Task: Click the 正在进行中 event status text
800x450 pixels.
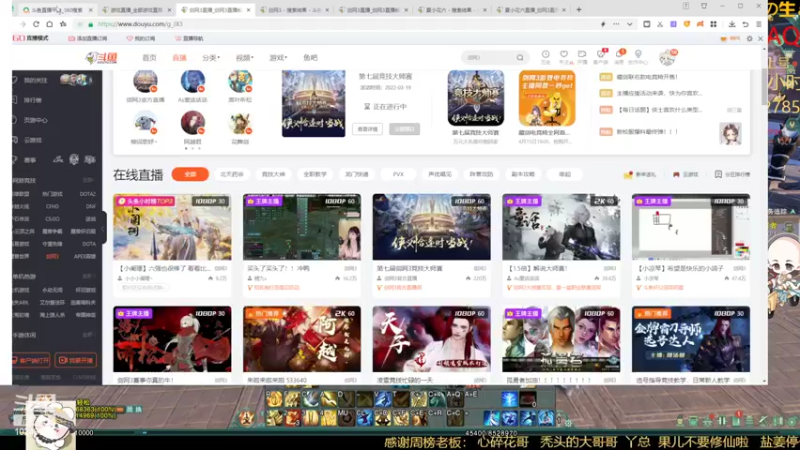Action: point(390,107)
